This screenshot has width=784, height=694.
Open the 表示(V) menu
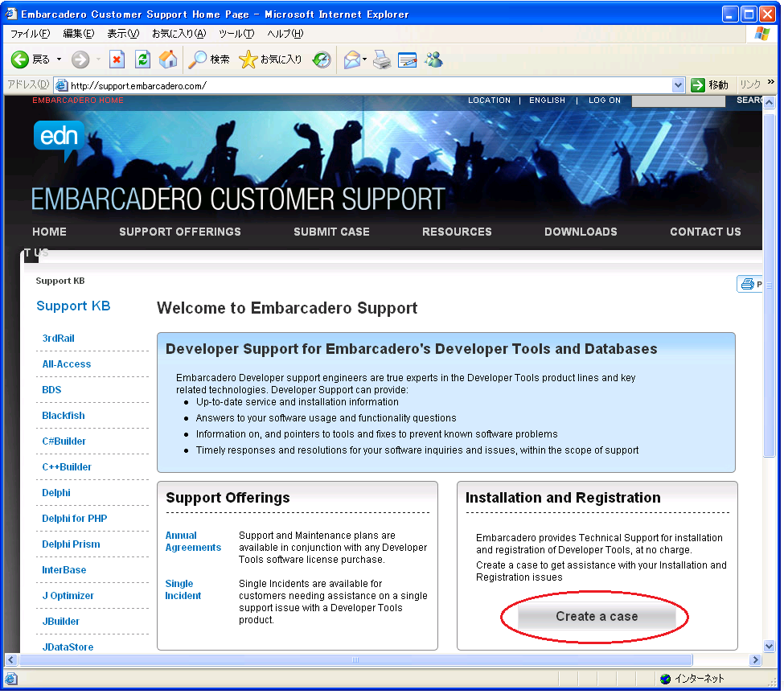[x=123, y=34]
